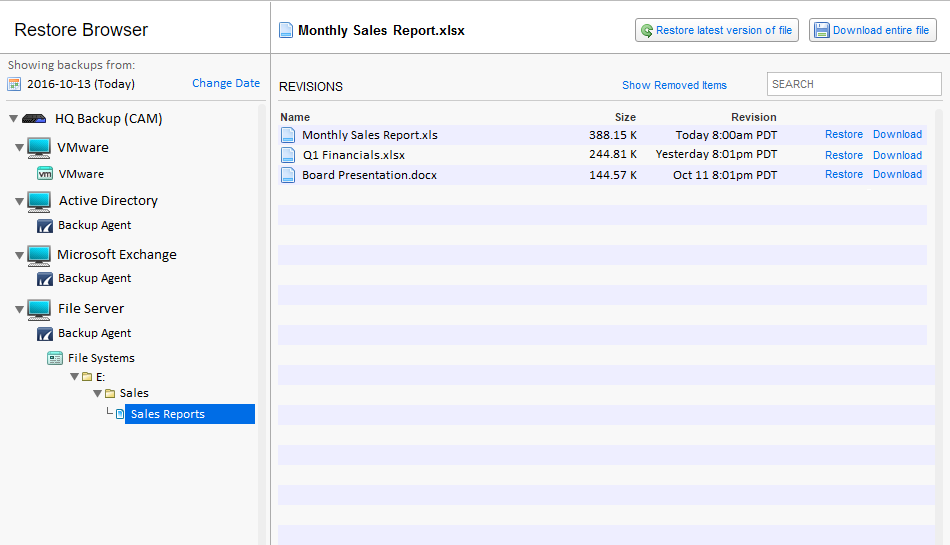
Task: Select Backup Agent label under Microsoft Exchange
Action: [x=95, y=278]
